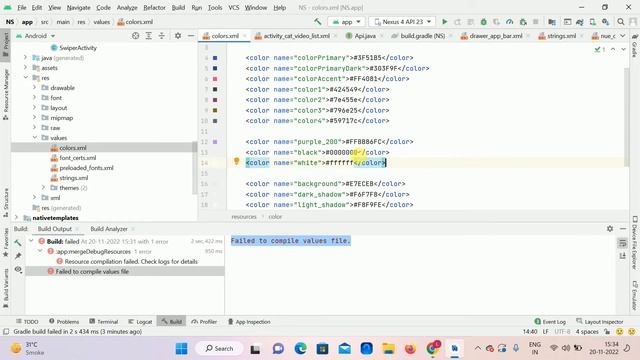The height and width of the screenshot is (360, 640).
Task: Collapse the Build: failed node
Action: click(31, 241)
